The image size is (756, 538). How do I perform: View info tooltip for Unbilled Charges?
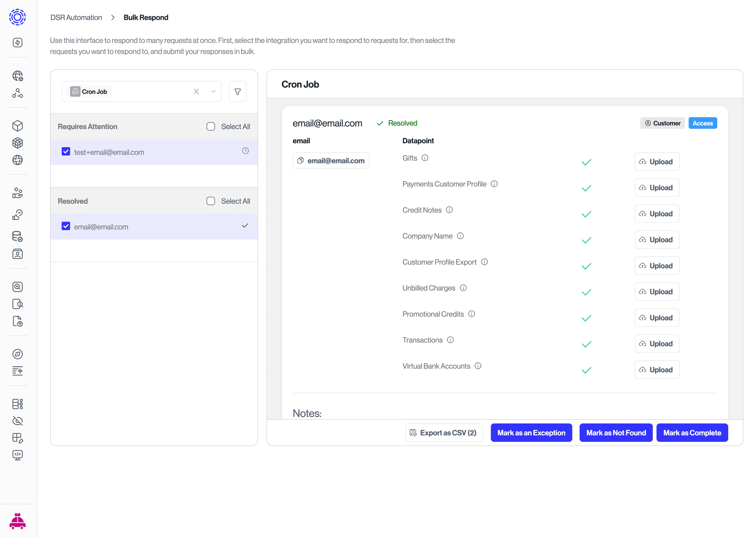coord(463,288)
